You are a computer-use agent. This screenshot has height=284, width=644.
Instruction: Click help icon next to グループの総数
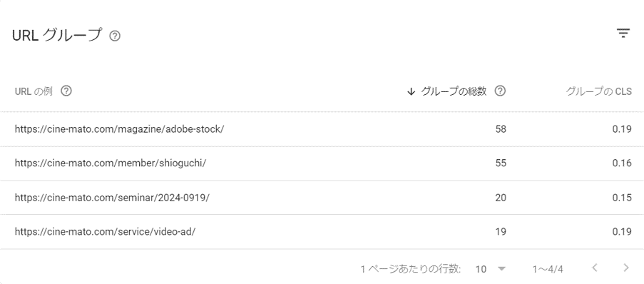500,91
